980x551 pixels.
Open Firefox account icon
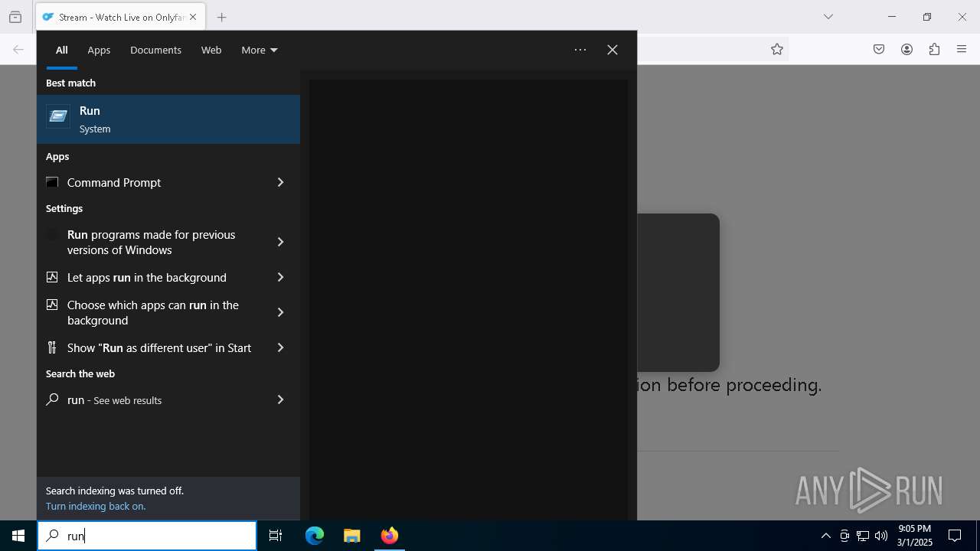[x=906, y=49]
